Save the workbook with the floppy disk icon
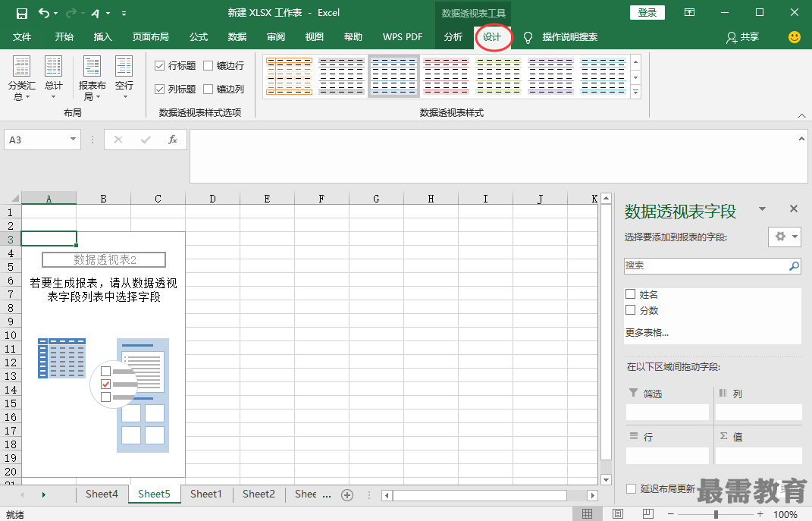The image size is (812, 521). pos(21,14)
